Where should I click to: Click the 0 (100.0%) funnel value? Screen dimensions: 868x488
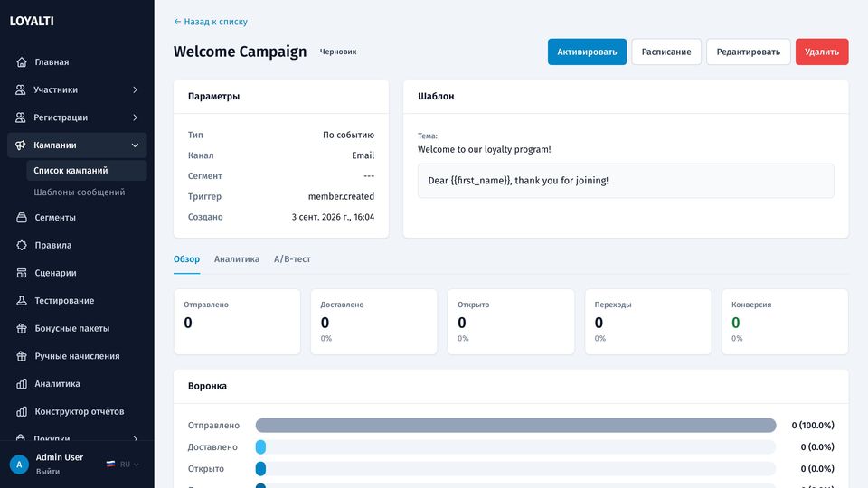[x=813, y=425]
